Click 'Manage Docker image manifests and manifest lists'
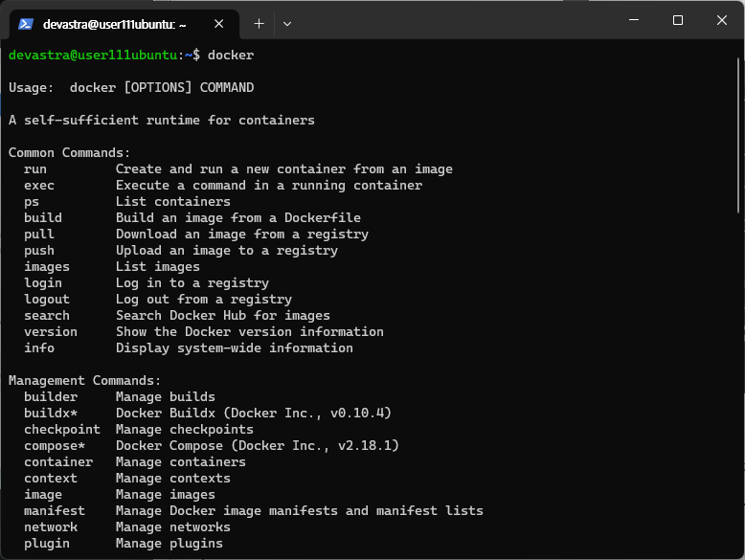This screenshot has height=560, width=745. (x=300, y=510)
